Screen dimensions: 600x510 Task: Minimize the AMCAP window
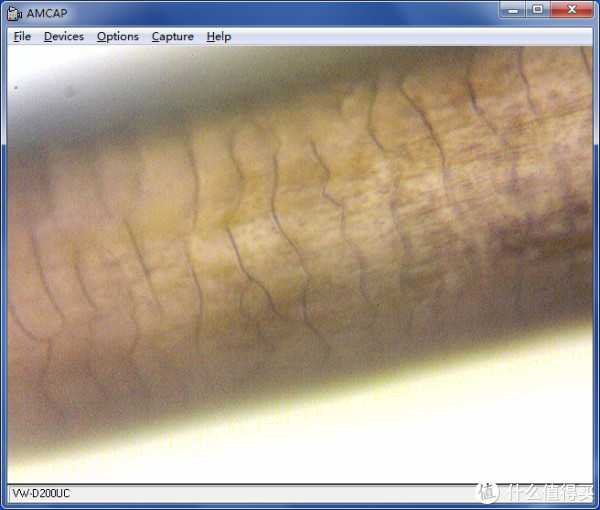pyautogui.click(x=513, y=10)
